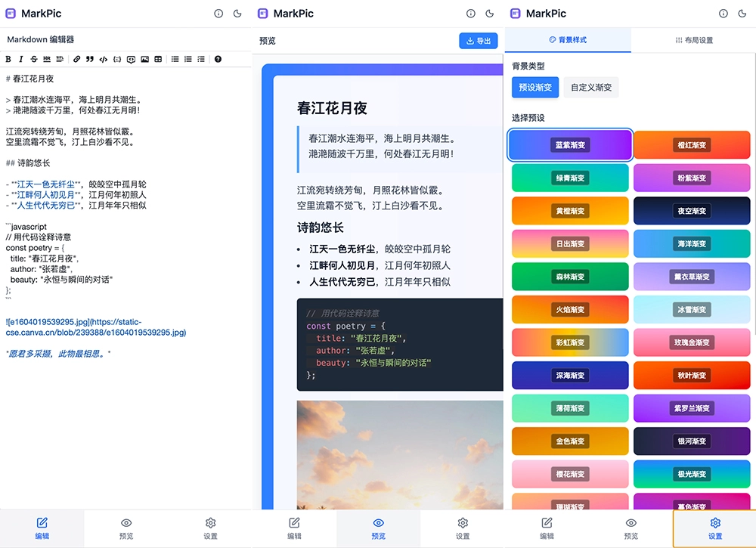The width and height of the screenshot is (756, 548).
Task: Select the 设置 tab on the settings screen
Action: pyautogui.click(x=715, y=528)
